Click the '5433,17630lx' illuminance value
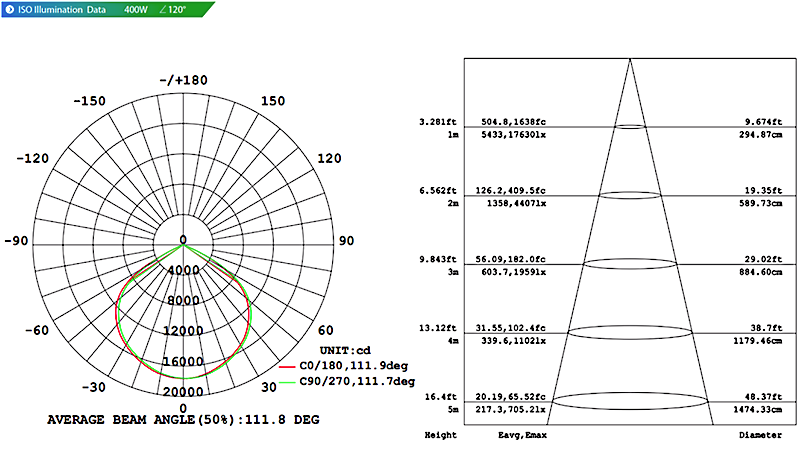 click(513, 135)
